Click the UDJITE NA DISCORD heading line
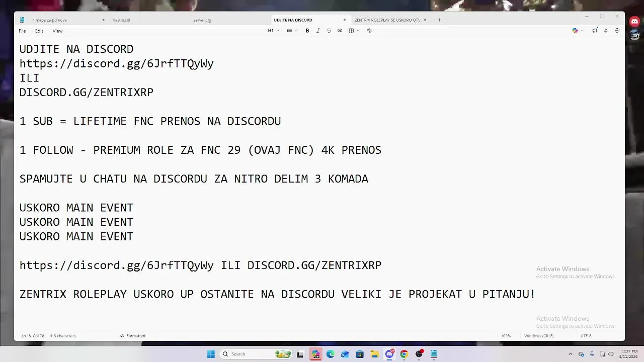 (x=76, y=49)
